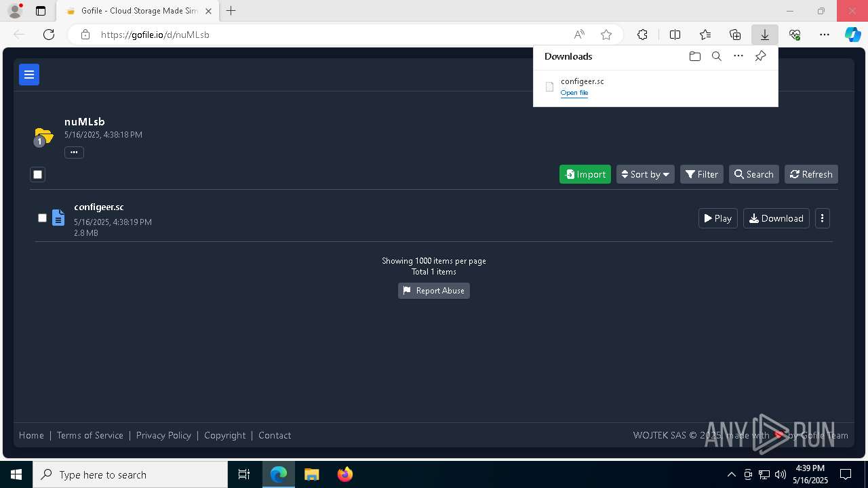Click the volume speaker tray icon
The width and height of the screenshot is (868, 488).
[781, 474]
